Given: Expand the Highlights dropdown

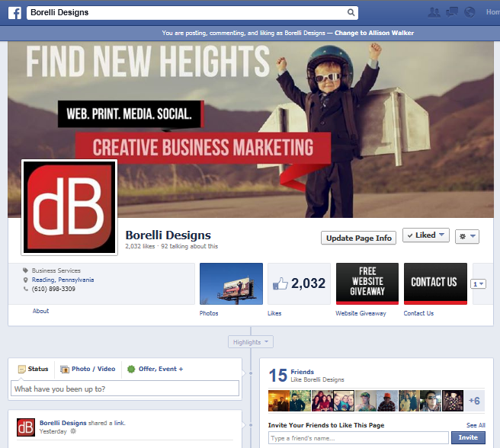Looking at the screenshot, I should pyautogui.click(x=251, y=342).
